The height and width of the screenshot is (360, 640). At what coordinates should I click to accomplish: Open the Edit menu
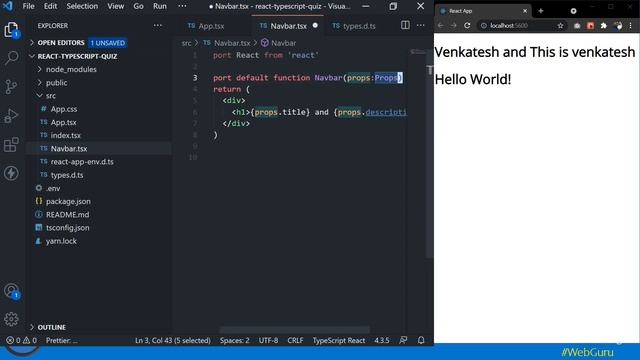pos(51,6)
